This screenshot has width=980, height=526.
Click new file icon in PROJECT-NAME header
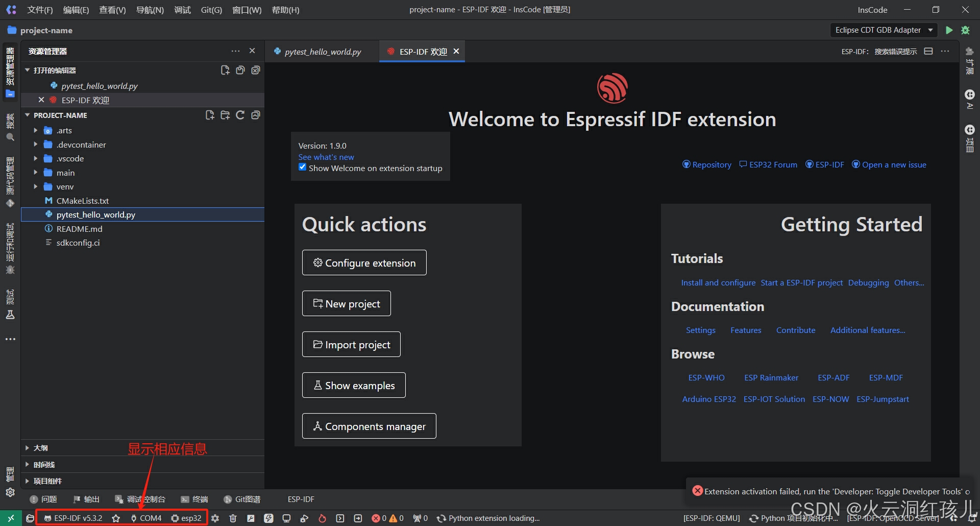(210, 115)
